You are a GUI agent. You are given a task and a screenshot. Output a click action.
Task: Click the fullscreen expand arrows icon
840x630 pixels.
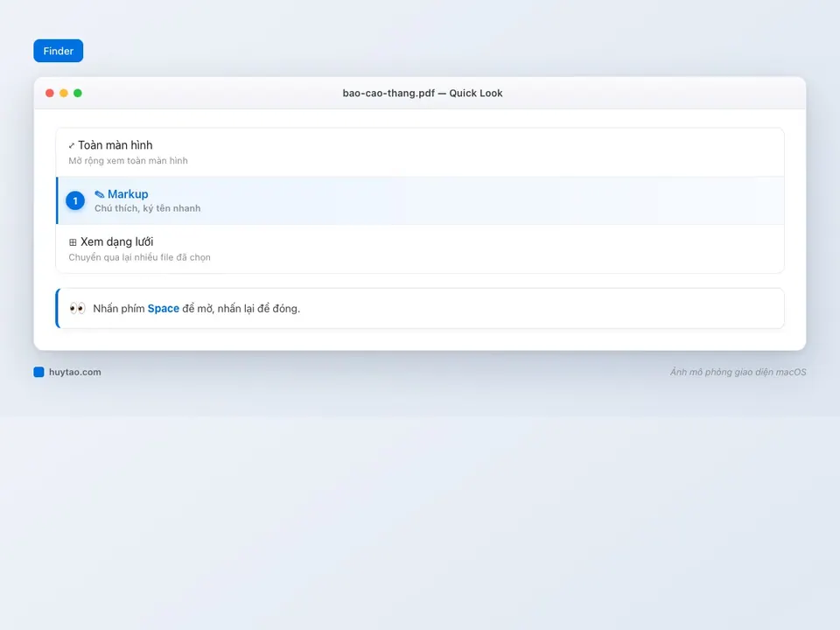[x=72, y=146]
